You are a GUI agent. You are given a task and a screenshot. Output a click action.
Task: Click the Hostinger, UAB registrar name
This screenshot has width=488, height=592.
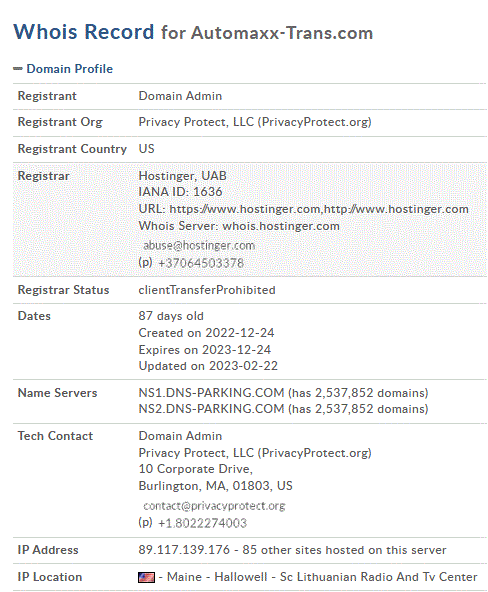tap(182, 176)
